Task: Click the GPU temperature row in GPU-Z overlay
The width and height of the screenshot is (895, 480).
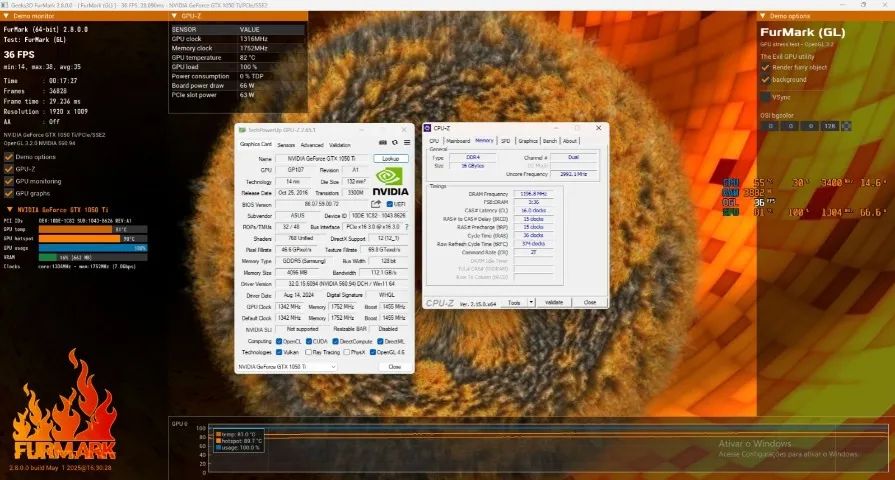Action: (x=238, y=58)
